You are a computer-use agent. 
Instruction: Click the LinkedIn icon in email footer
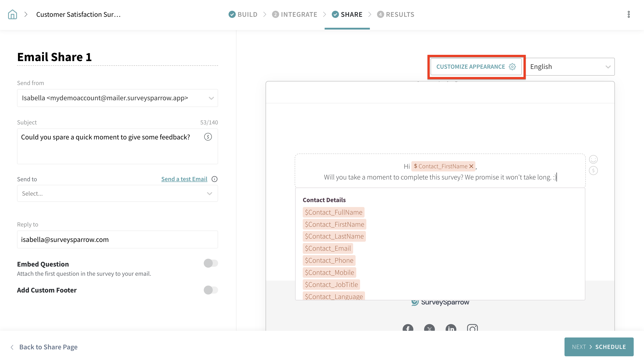tap(451, 328)
